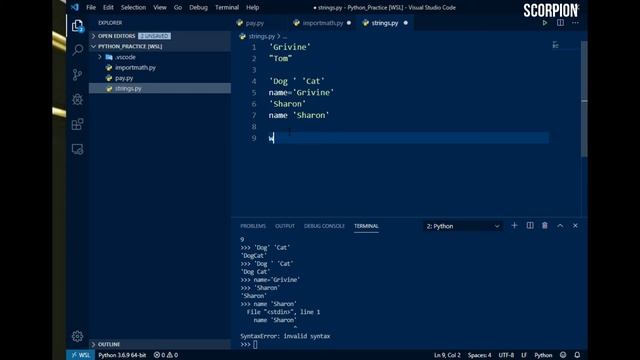Click line 7 text name 'Sharon'
The height and width of the screenshot is (360, 640).
pyautogui.click(x=299, y=116)
